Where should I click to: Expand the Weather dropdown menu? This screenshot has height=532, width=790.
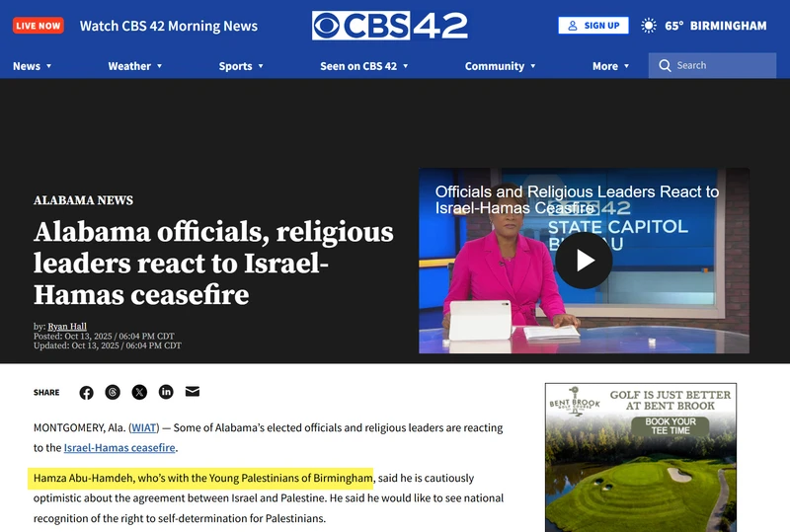click(x=135, y=66)
